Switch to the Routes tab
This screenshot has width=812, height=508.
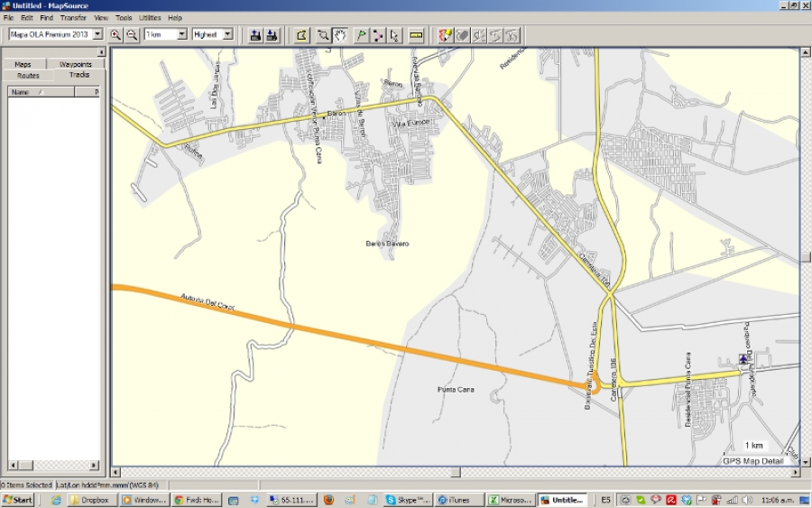coord(28,75)
